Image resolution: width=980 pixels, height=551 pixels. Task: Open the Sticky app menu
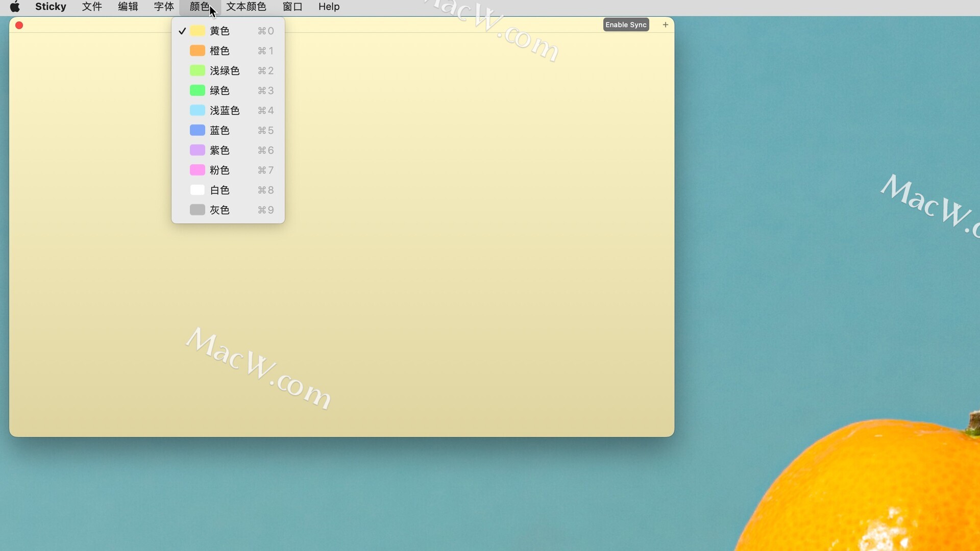pyautogui.click(x=51, y=7)
